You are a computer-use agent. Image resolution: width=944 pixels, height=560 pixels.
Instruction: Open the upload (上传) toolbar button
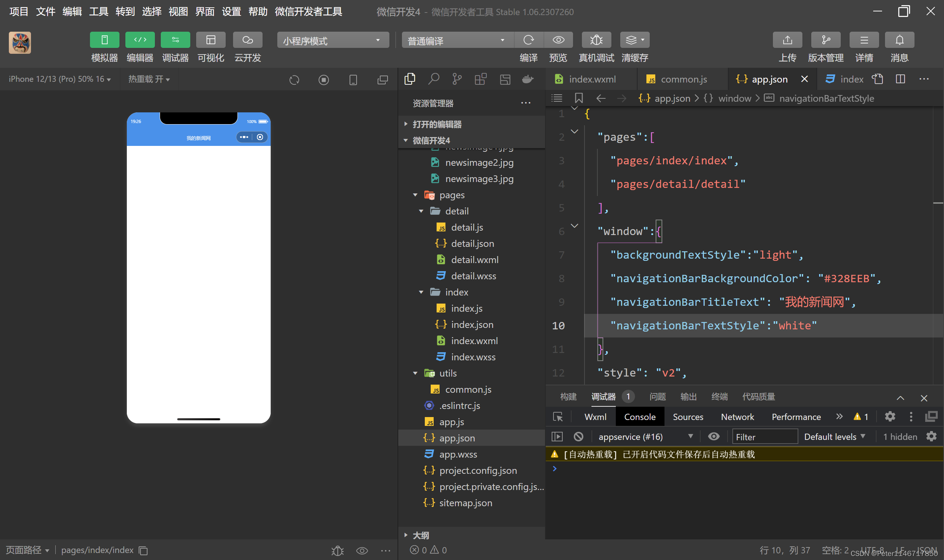pyautogui.click(x=787, y=40)
